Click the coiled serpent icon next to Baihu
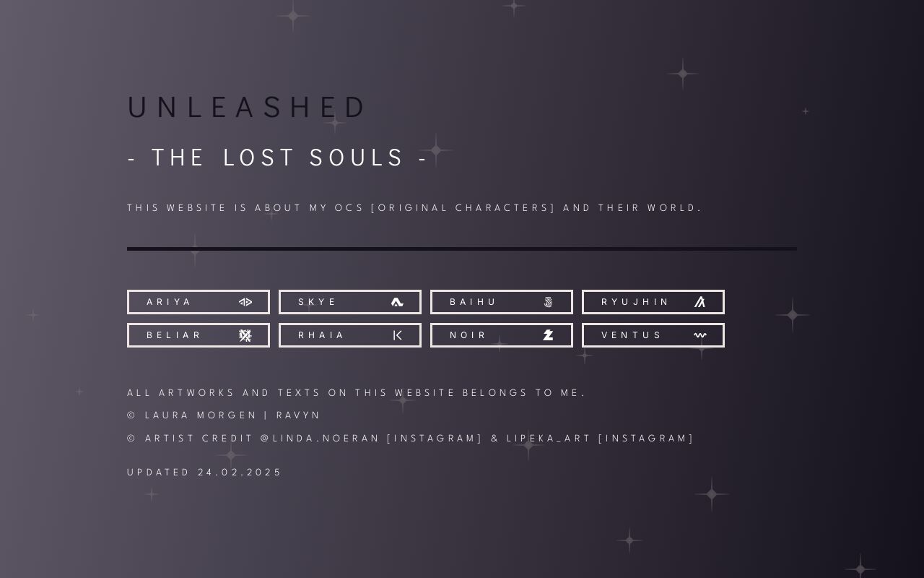Image resolution: width=924 pixels, height=578 pixels. (549, 301)
